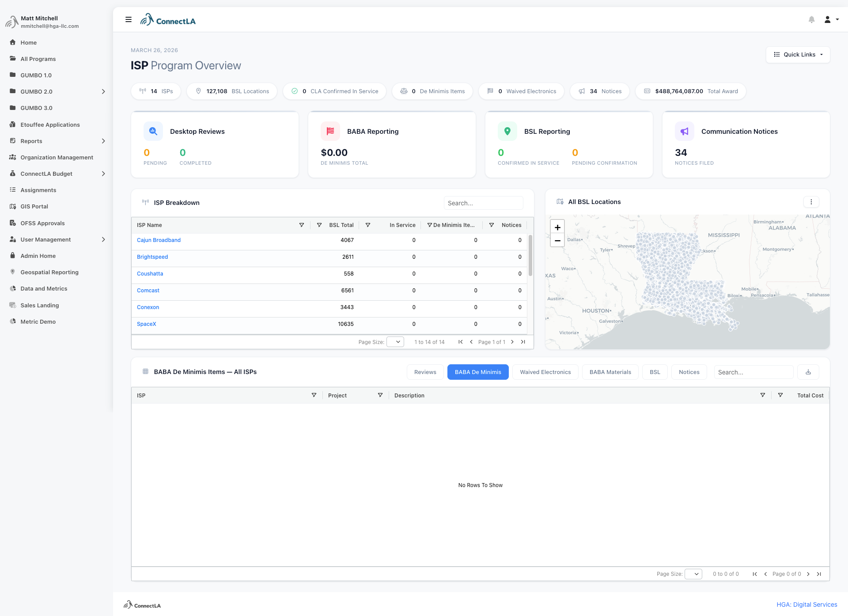Download the BABA De Minimis table
848x616 pixels.
(808, 372)
